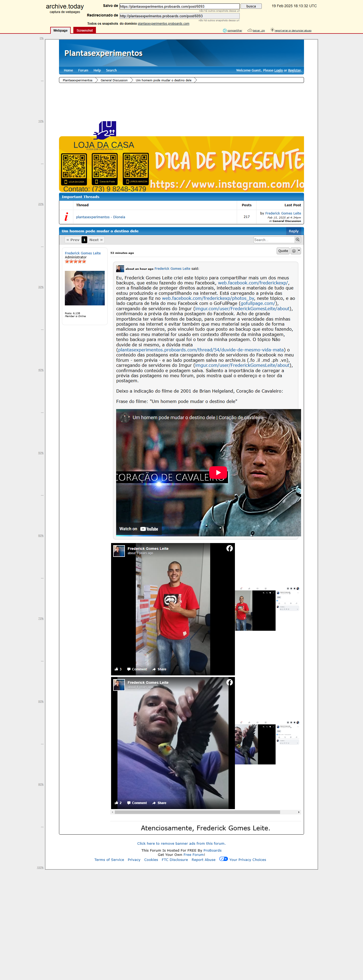Click the red info icon in Important Threads
This screenshot has width=363, height=980.
coord(66,217)
